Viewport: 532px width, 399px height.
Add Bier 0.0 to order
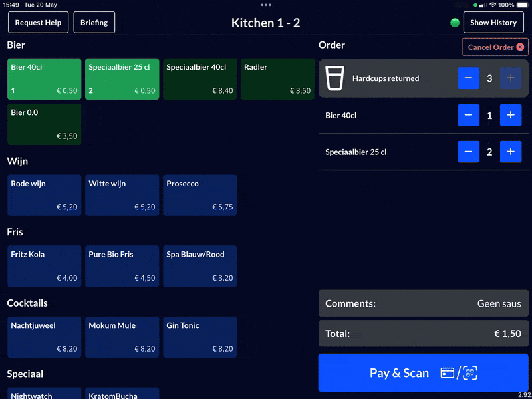tap(44, 124)
